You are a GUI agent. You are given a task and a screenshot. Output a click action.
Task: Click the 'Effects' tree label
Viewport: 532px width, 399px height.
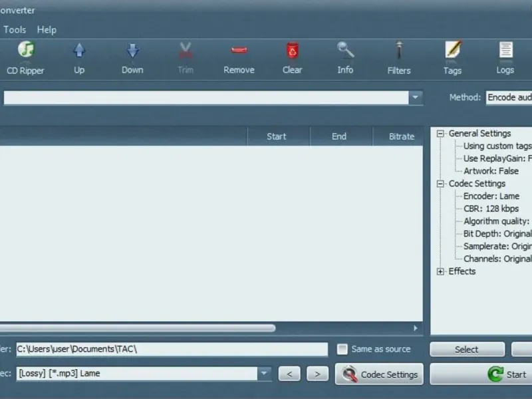pyautogui.click(x=462, y=271)
